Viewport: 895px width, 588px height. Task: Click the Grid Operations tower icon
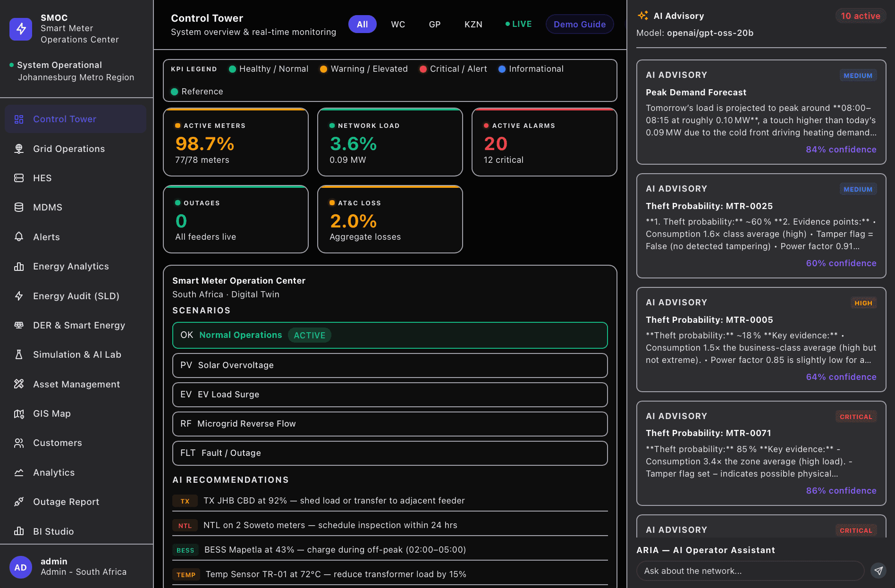click(19, 149)
